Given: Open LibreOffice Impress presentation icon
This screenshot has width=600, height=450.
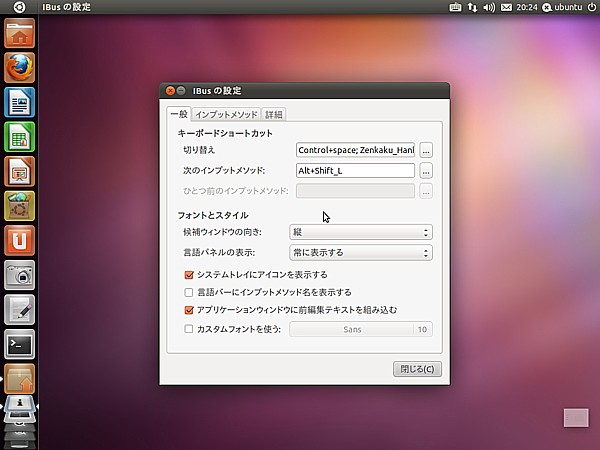Looking at the screenshot, I should point(20,171).
